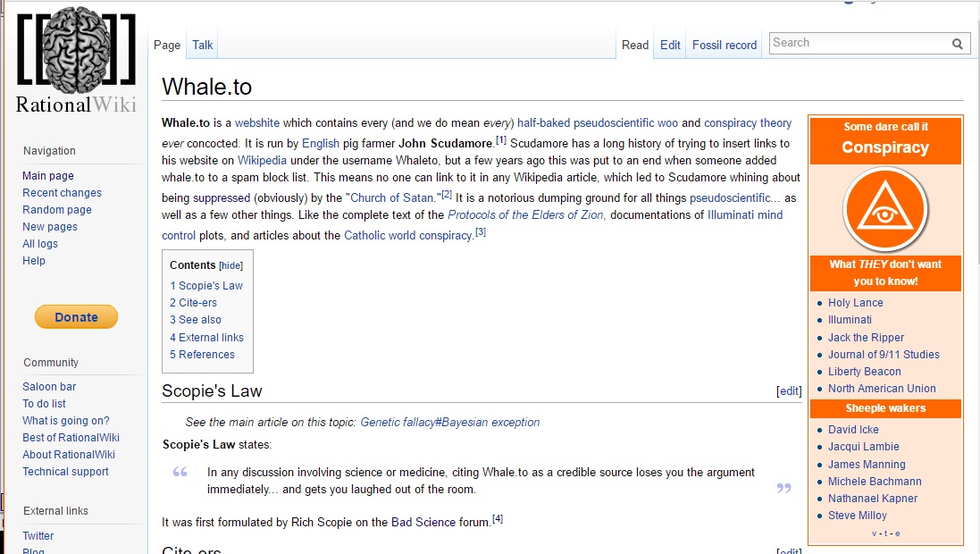Open Steve Milloy link

(858, 516)
